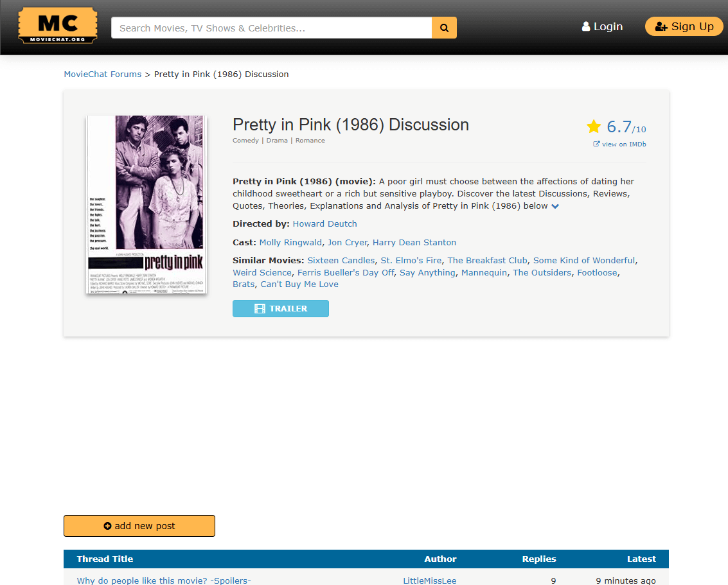Open thread Why do people like this movie
728x585 pixels.
click(164, 581)
